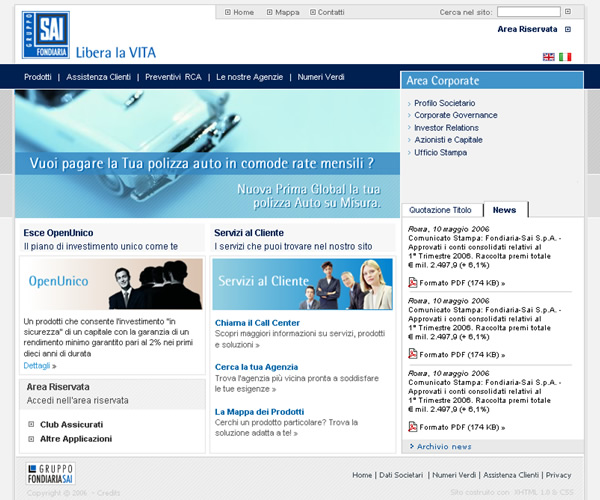The height and width of the screenshot is (500, 600).
Task: Open the Le nostre Agenzie menu
Action: 249,77
